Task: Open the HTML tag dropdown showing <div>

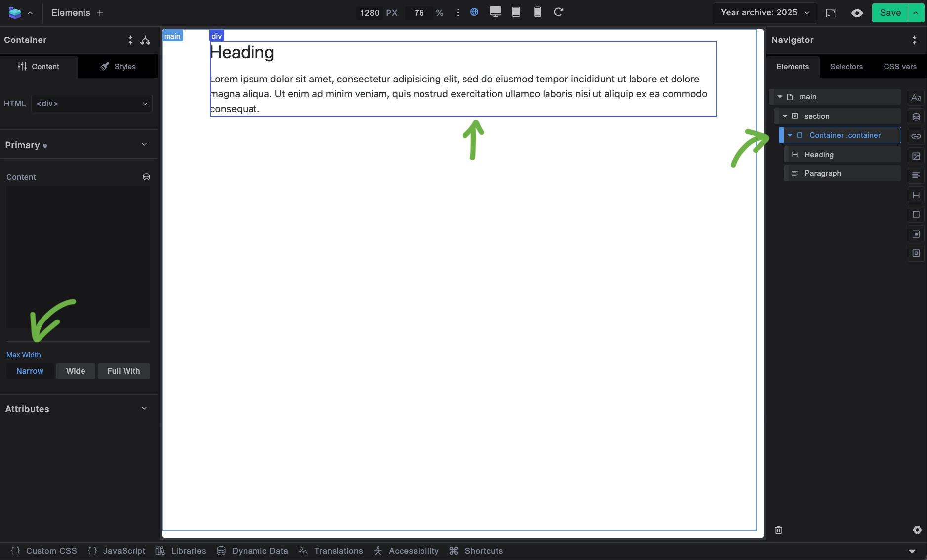Action: coord(91,104)
